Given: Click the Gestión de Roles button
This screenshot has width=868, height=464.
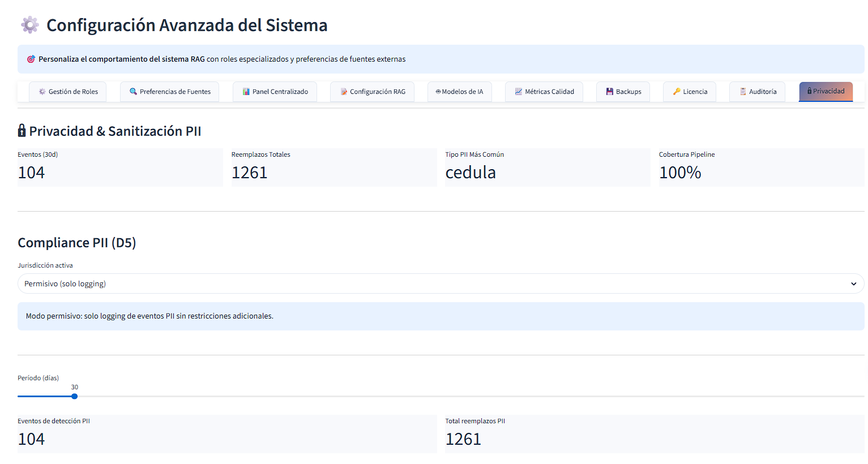Looking at the screenshot, I should pos(67,91).
